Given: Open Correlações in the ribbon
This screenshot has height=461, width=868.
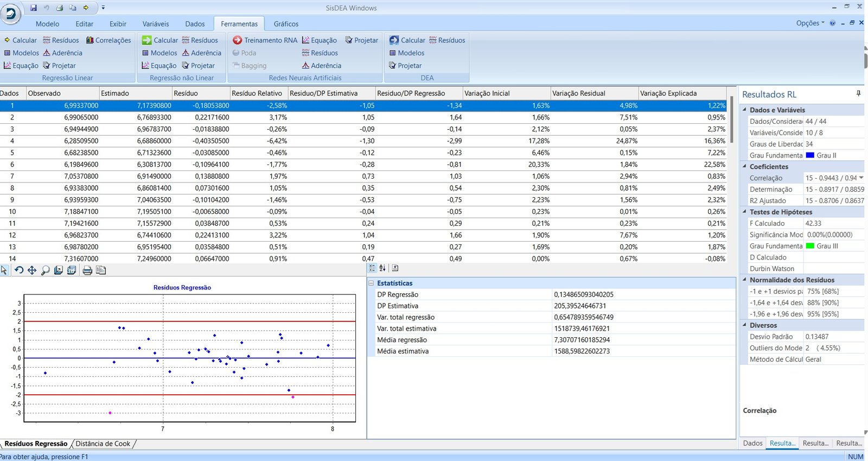Looking at the screenshot, I should click(x=108, y=40).
